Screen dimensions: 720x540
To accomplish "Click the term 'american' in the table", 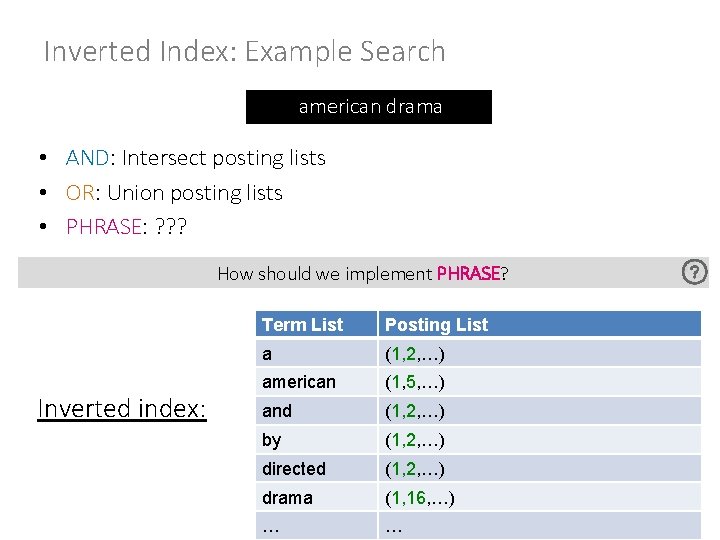I will pos(299,382).
